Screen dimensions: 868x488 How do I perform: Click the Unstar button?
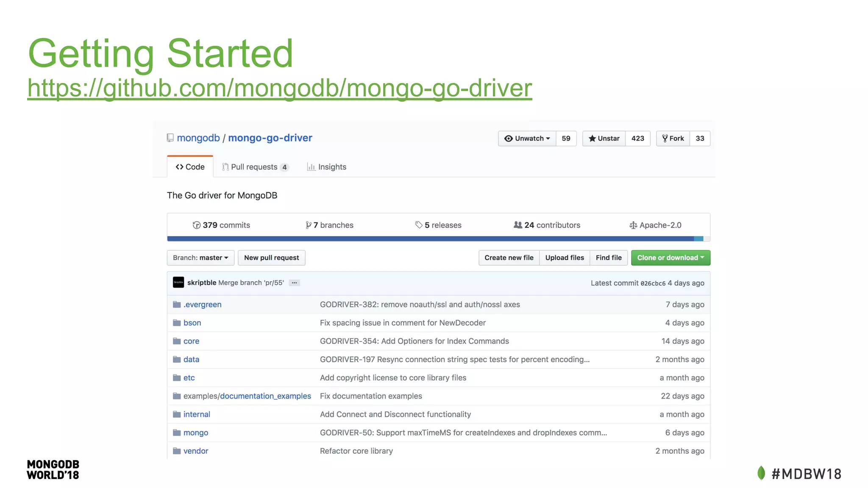(604, 139)
